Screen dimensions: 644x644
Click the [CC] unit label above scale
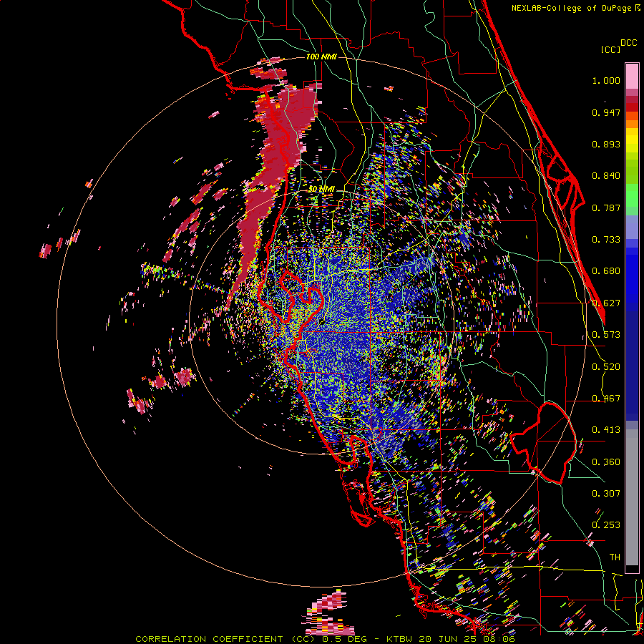click(x=611, y=49)
